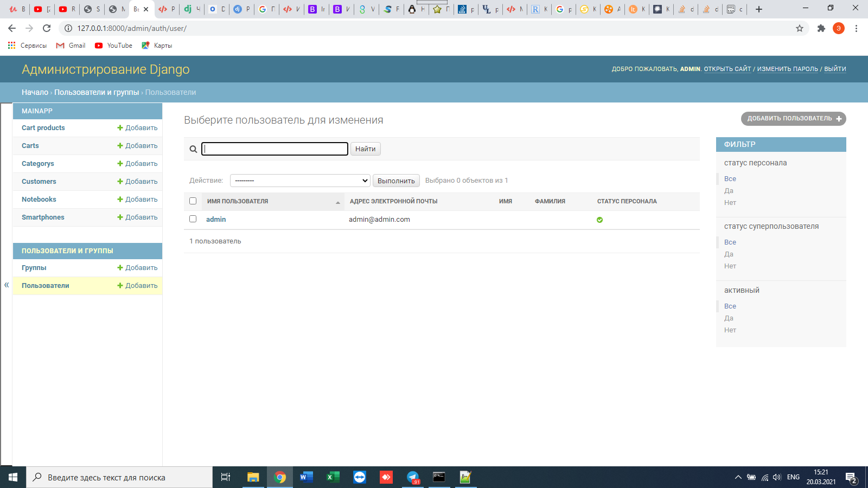Click the Windows taskbar search box

119,477
